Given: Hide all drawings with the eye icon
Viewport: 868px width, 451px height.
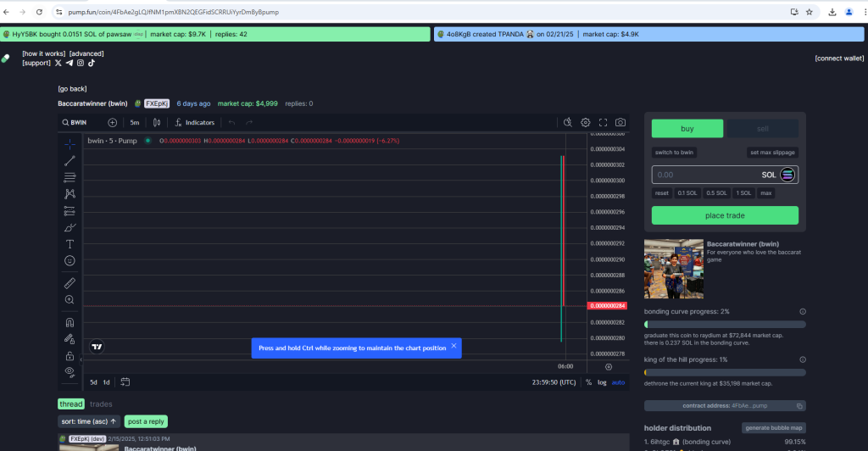Looking at the screenshot, I should pos(70,371).
